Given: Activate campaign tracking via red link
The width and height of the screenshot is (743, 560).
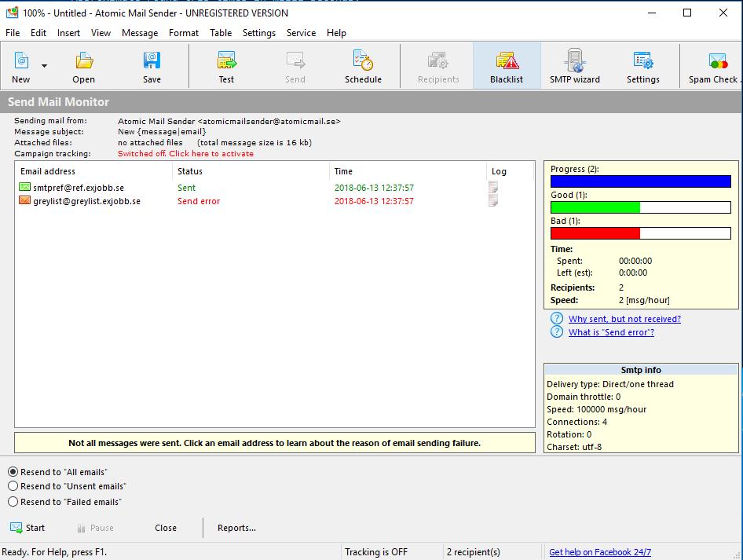Looking at the screenshot, I should click(185, 153).
